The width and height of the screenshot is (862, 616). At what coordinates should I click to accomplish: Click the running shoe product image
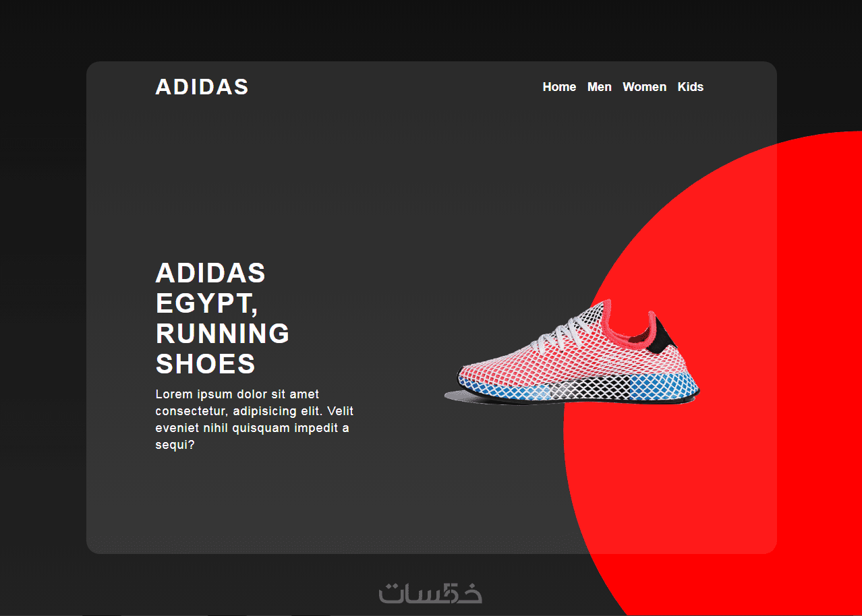(x=572, y=353)
